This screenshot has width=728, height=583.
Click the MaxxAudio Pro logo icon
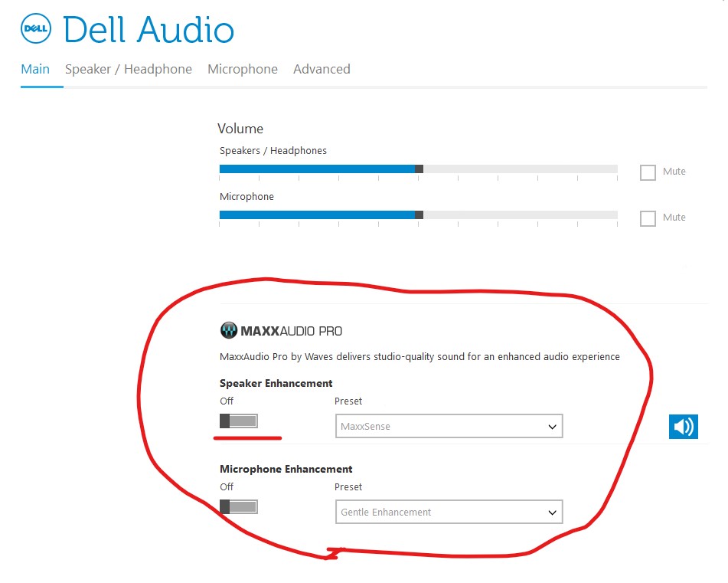click(228, 330)
